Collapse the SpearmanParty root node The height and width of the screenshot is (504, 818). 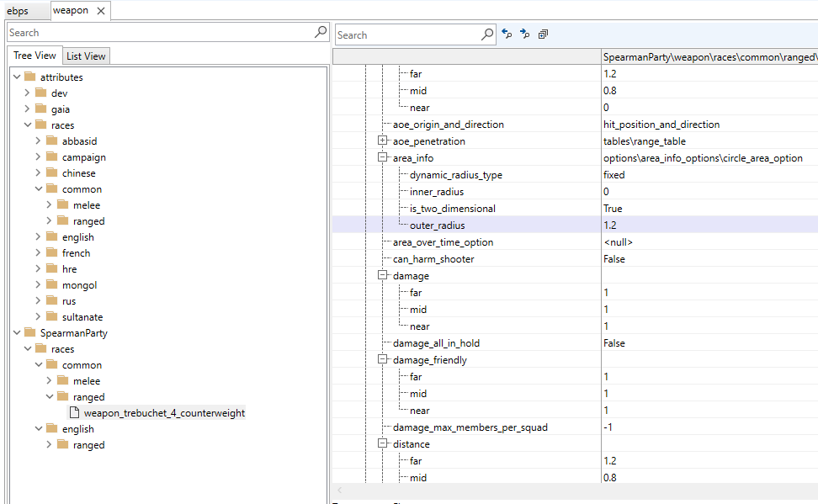(17, 332)
